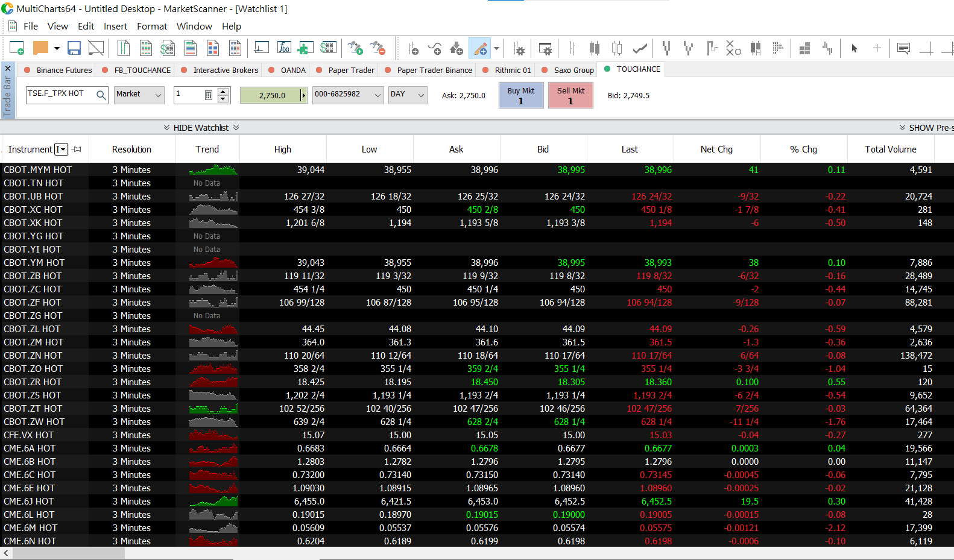Open the calculator in quantity field
This screenshot has width=954, height=560.
209,95
